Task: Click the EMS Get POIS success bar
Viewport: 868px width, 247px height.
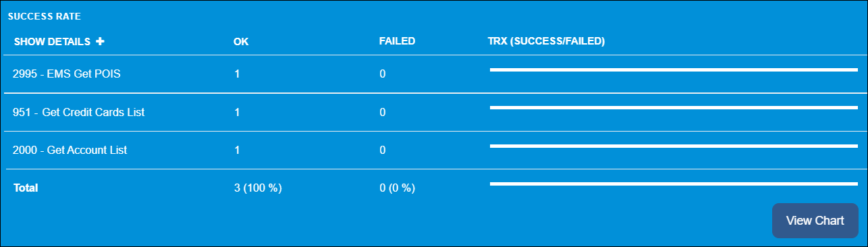Action: pyautogui.click(x=674, y=69)
